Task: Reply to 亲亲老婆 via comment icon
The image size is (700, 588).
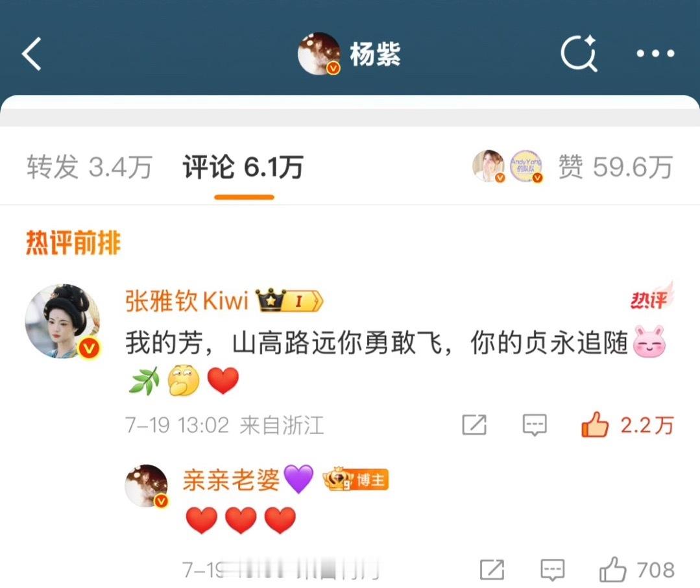Action: click(553, 570)
